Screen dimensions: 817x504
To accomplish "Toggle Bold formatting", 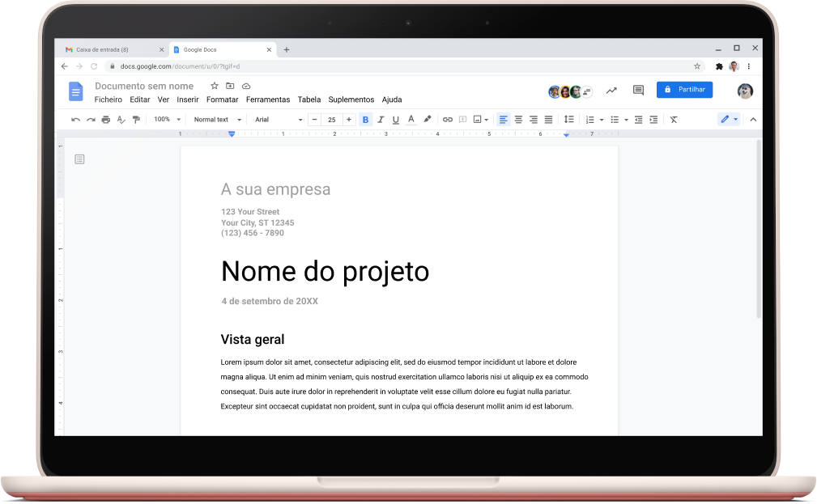I will 365,120.
